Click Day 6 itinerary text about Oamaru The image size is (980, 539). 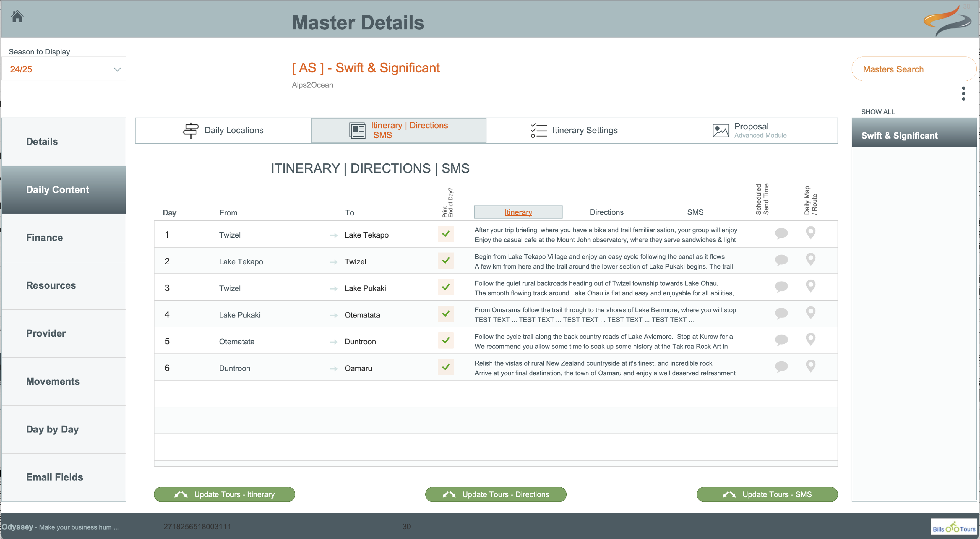coord(605,368)
